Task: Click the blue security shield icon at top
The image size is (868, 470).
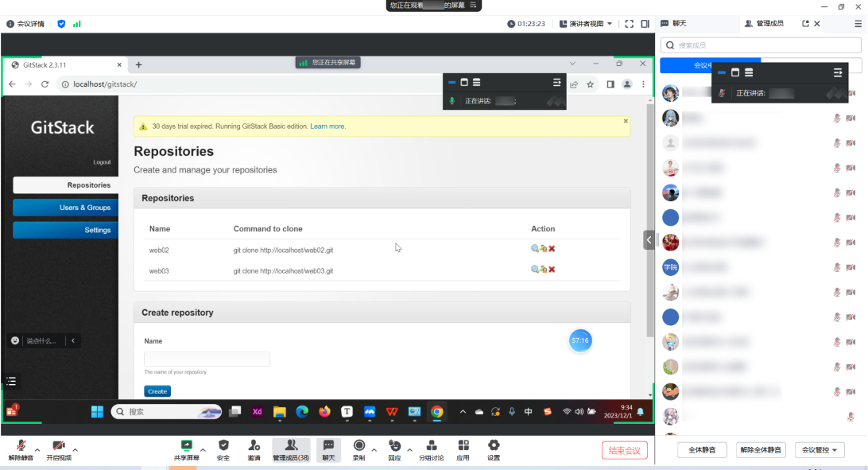Action: (x=61, y=24)
